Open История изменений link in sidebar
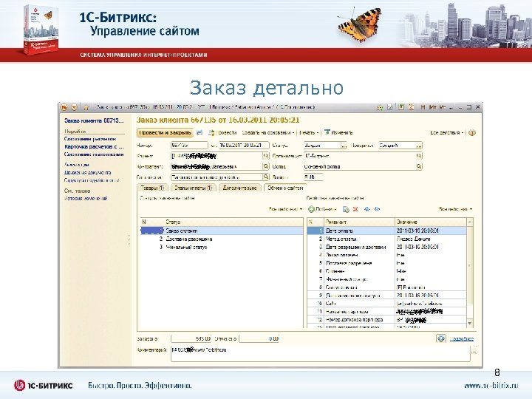Viewport: 532px width, 399px height. [86, 199]
